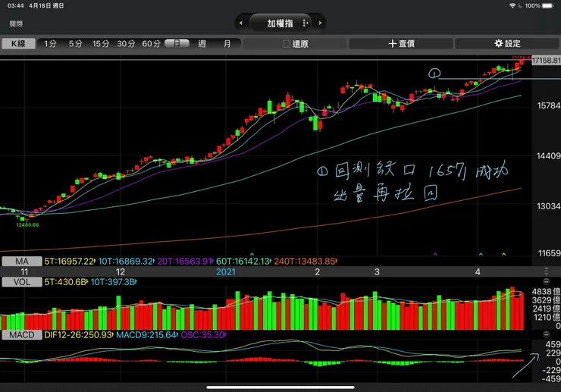Switch to 60分 timeframe
561x392 pixels.
point(152,44)
